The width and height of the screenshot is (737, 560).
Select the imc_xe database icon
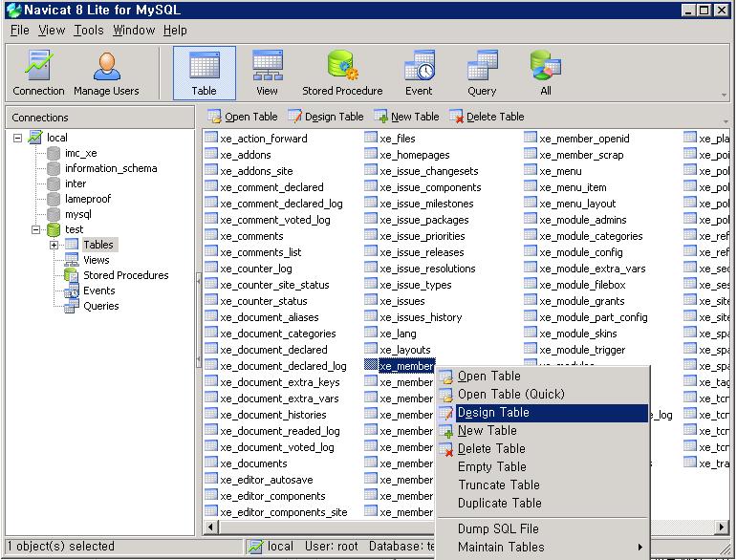(x=54, y=153)
